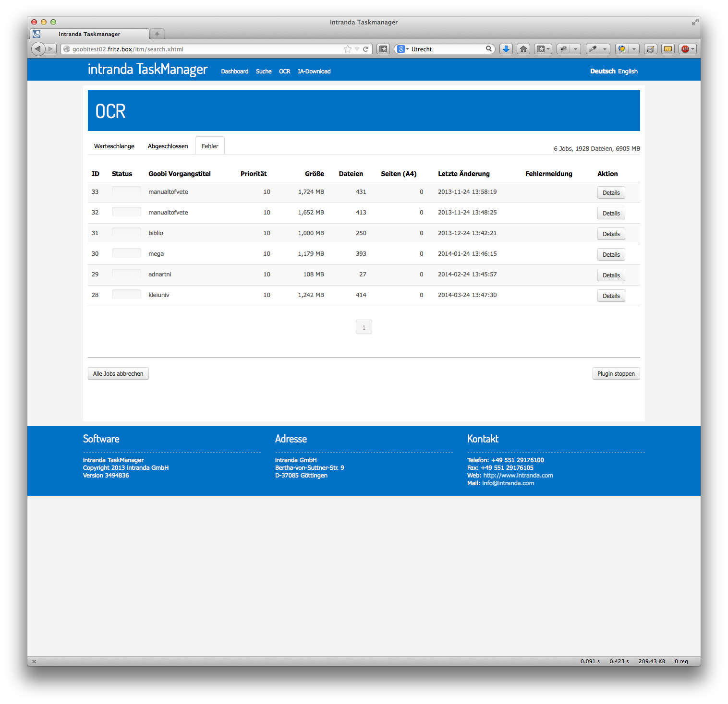Click the fullscreen arrows icon in title bar
The width and height of the screenshot is (728, 704).
point(695,22)
